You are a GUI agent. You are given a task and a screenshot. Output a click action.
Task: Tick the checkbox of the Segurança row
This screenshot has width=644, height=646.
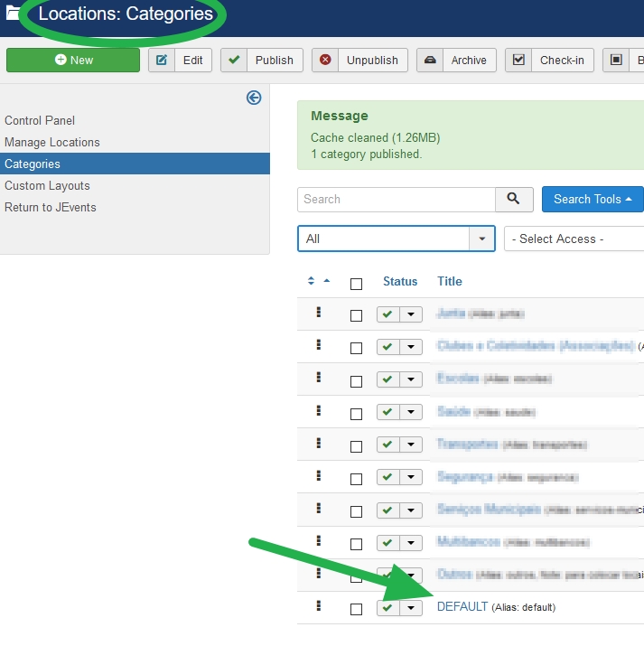click(356, 479)
